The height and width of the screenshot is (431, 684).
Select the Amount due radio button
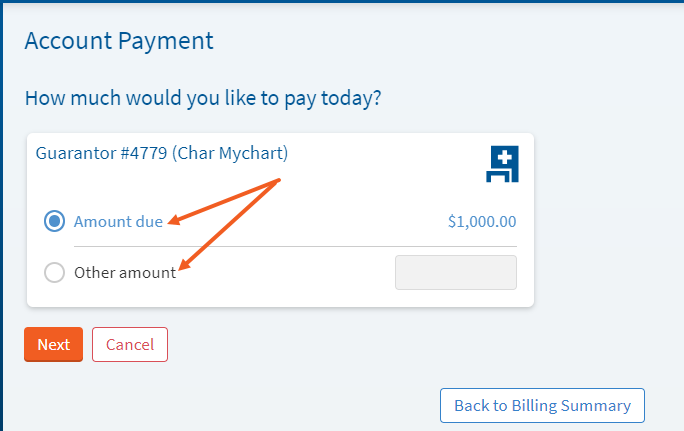pyautogui.click(x=55, y=222)
